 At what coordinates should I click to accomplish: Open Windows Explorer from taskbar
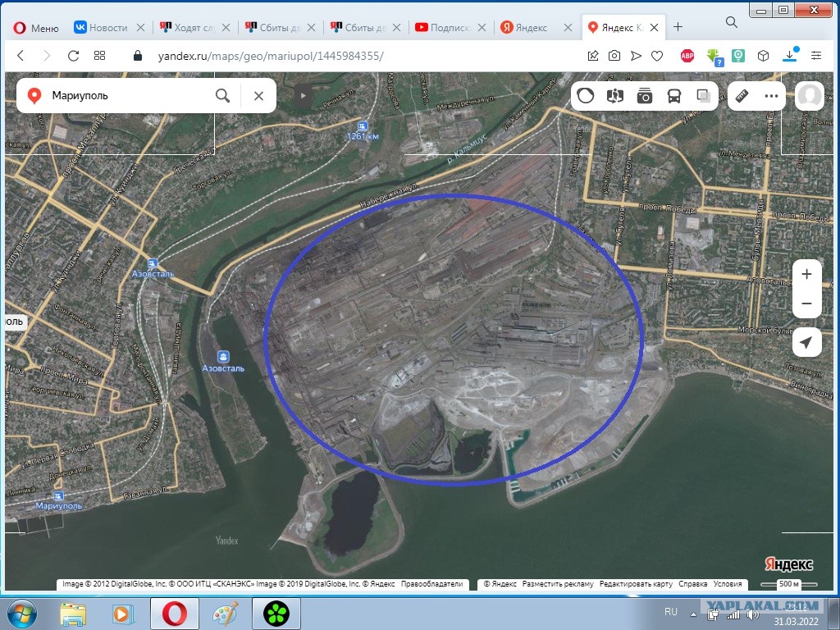(x=73, y=614)
